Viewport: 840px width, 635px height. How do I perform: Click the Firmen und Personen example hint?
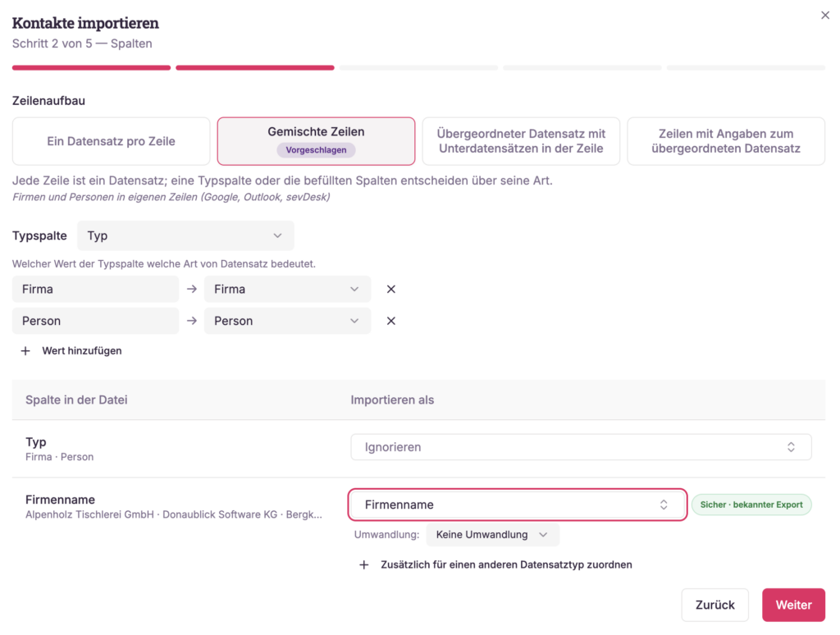point(171,197)
